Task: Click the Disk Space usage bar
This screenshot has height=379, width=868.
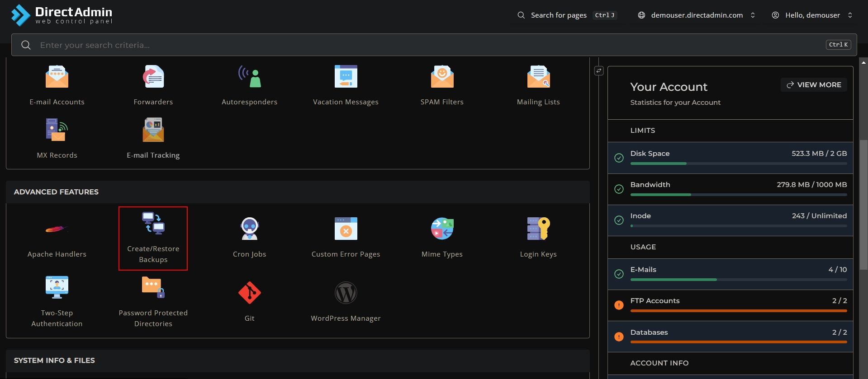Action: click(738, 164)
